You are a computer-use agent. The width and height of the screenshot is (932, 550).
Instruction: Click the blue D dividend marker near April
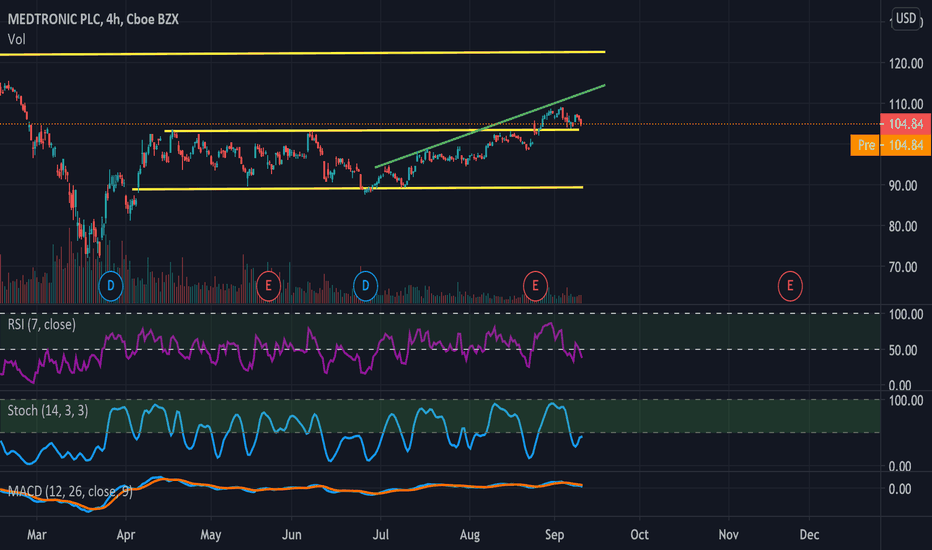111,286
